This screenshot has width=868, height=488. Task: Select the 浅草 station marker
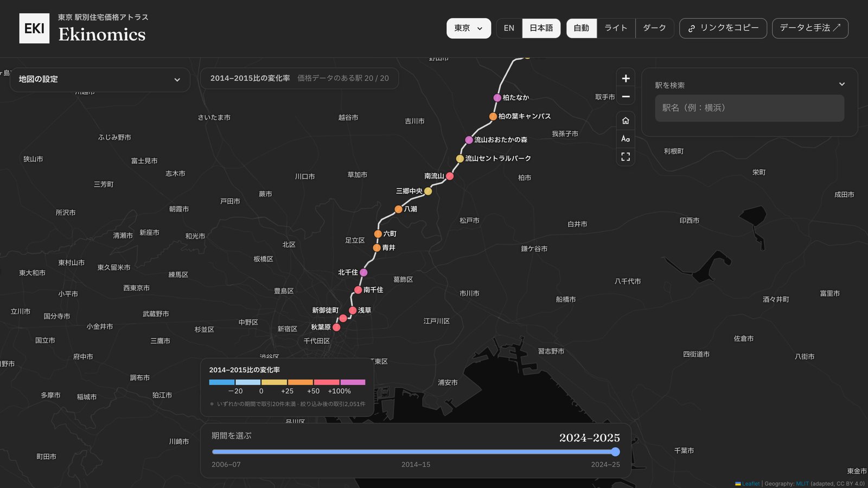[353, 311]
